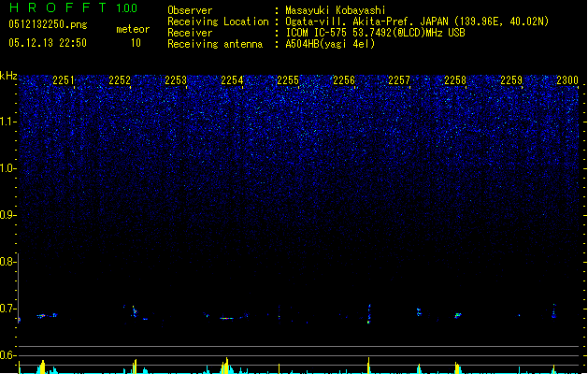Select the ICOM IC-575 receiver text
The height and width of the screenshot is (374, 588).
(x=376, y=33)
